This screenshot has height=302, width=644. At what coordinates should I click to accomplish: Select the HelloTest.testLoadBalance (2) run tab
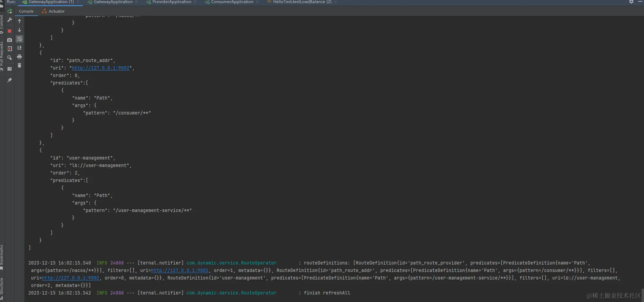pyautogui.click(x=299, y=2)
